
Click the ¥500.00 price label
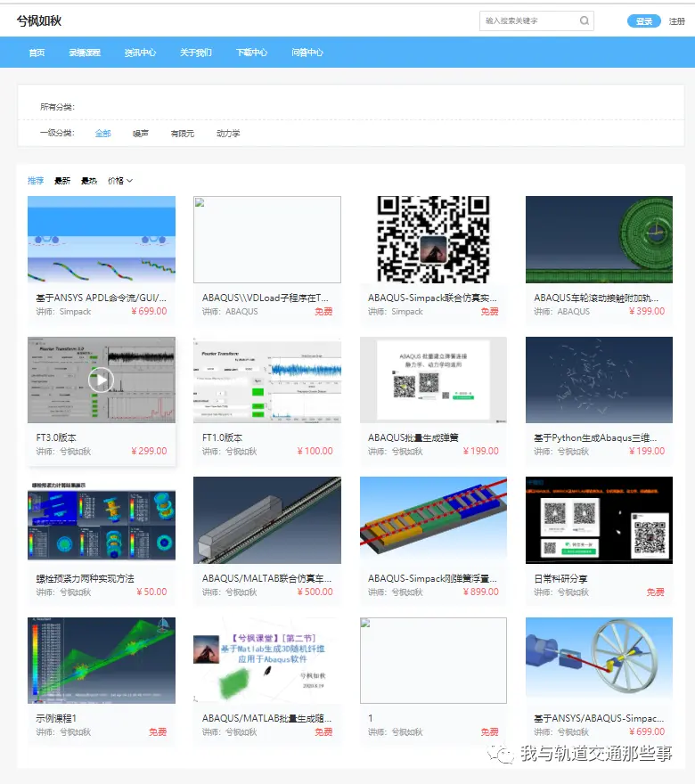click(x=315, y=592)
